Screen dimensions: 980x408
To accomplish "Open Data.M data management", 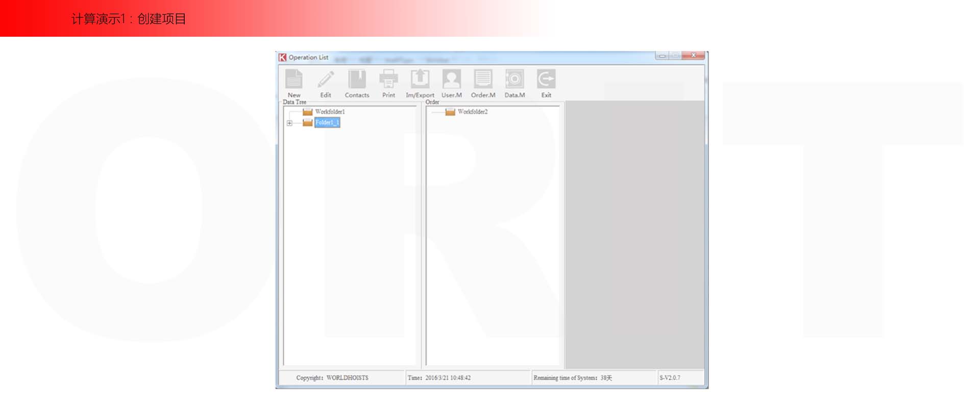I will (514, 80).
